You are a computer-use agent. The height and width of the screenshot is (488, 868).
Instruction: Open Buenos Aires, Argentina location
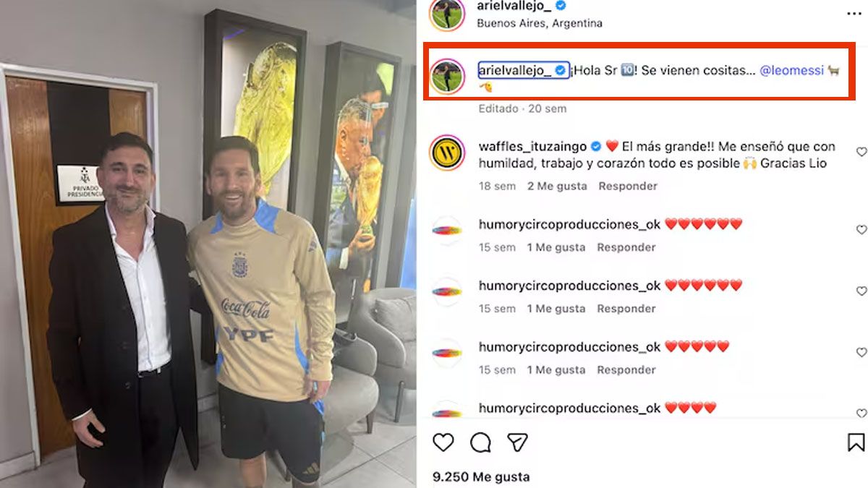[x=540, y=23]
